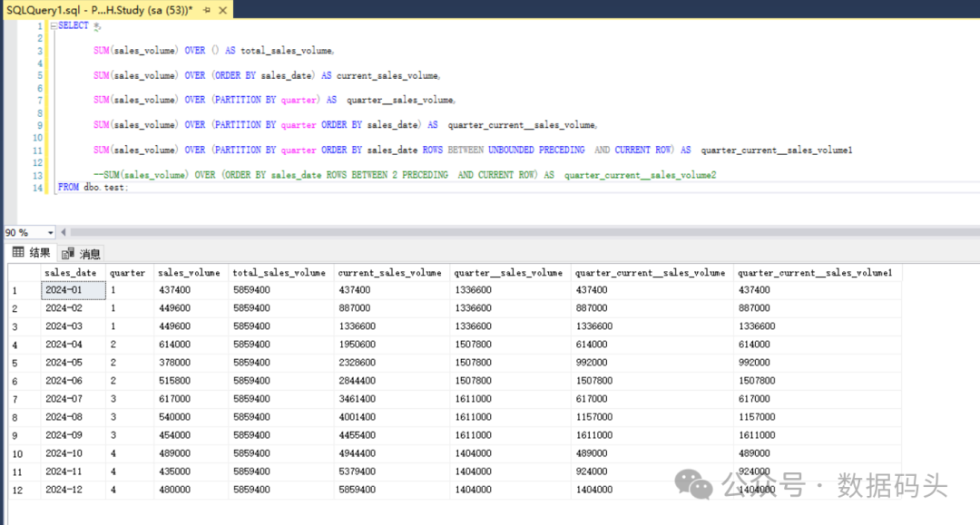980x525 pixels.
Task: Click sales_volume cell 378000
Action: 191,363
